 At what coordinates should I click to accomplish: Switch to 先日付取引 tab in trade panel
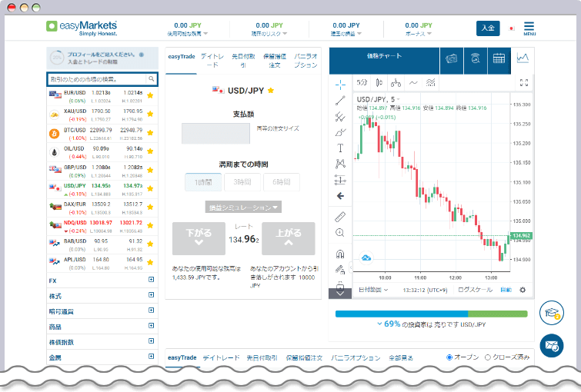(x=243, y=61)
